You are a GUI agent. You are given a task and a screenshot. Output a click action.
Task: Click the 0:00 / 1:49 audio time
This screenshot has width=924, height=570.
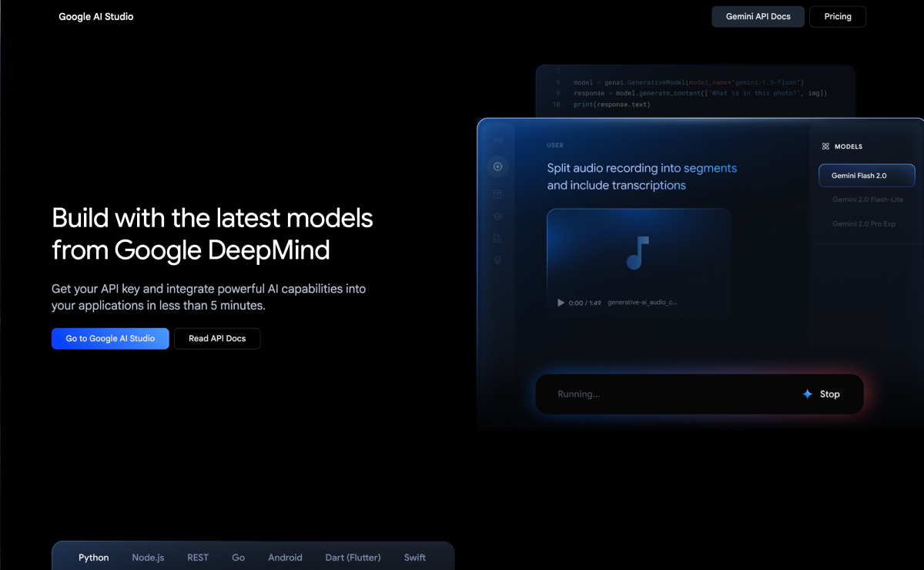coord(585,303)
